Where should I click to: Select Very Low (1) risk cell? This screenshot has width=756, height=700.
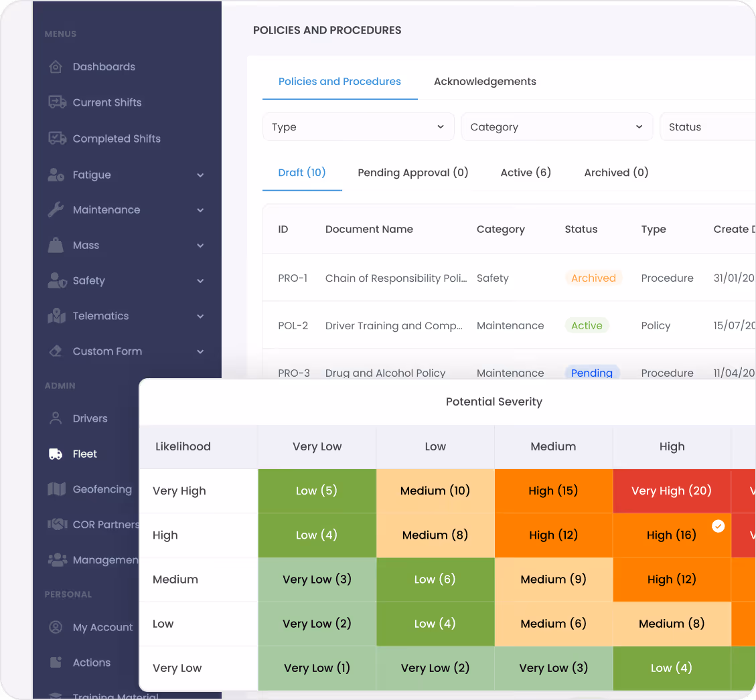(x=317, y=668)
